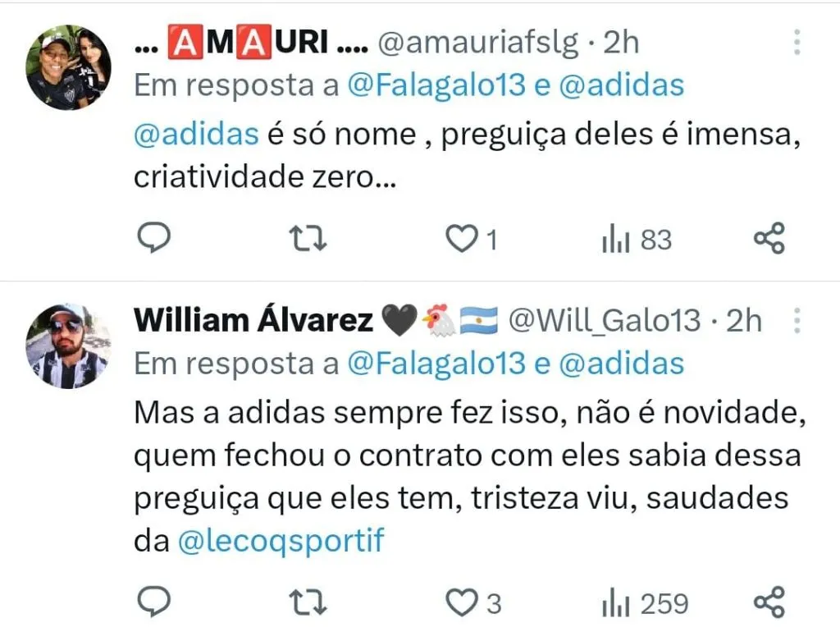Open William Álvarez's profile picture
Screen dimensions: 840x641
pyautogui.click(x=69, y=346)
